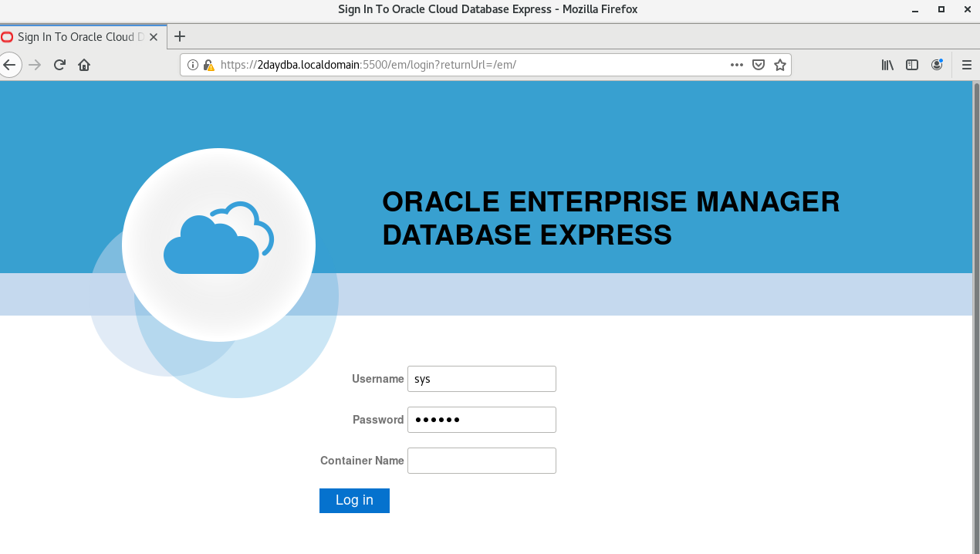
Task: Open the Firefox hamburger menu
Action: 967,65
